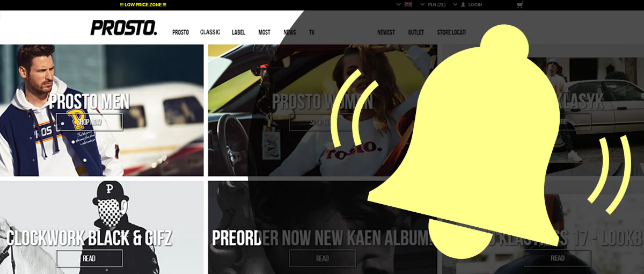The width and height of the screenshot is (644, 274).
Task: Click READ under Preorder New Kaen Album
Action: [322, 258]
